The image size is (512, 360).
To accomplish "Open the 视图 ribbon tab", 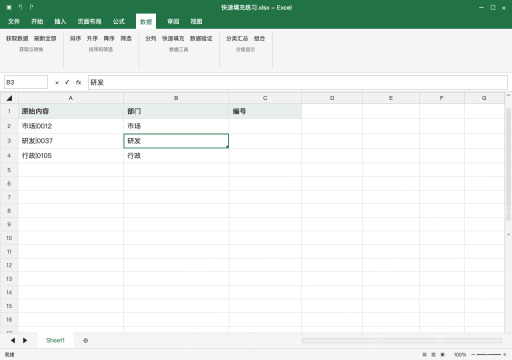I will point(196,21).
